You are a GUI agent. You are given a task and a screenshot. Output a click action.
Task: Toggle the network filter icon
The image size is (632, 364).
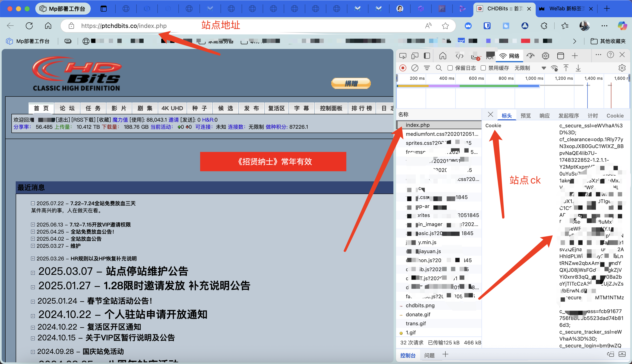coord(427,68)
